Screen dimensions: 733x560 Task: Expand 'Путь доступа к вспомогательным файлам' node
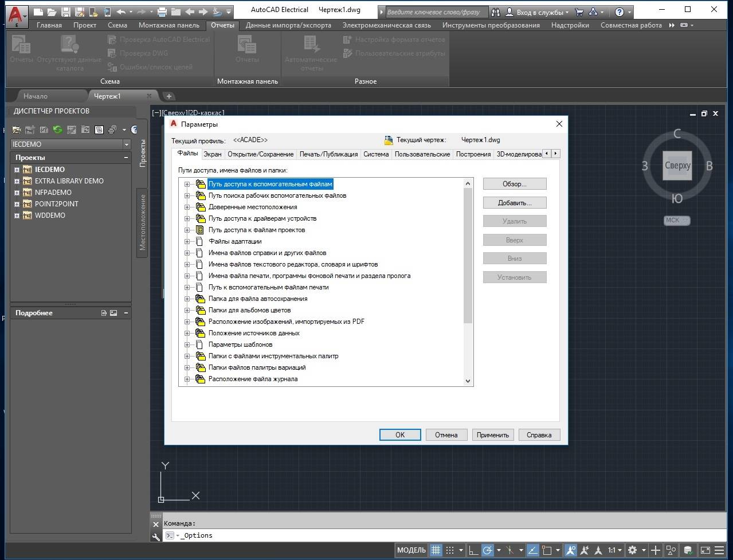[x=187, y=184]
